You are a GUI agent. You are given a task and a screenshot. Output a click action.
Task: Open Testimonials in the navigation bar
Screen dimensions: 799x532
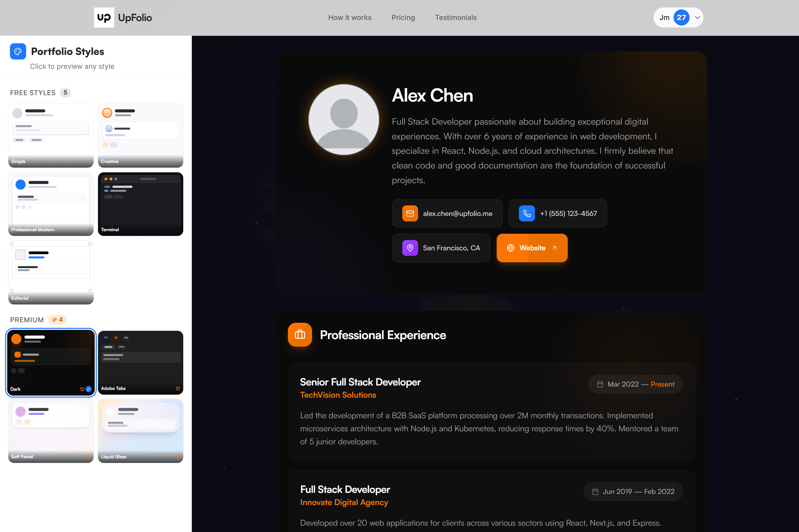(x=456, y=18)
